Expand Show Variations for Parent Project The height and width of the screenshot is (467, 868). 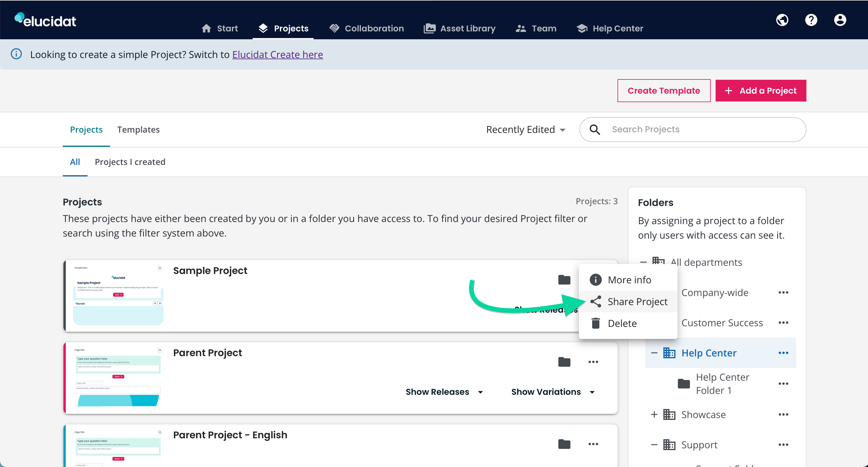tap(553, 392)
